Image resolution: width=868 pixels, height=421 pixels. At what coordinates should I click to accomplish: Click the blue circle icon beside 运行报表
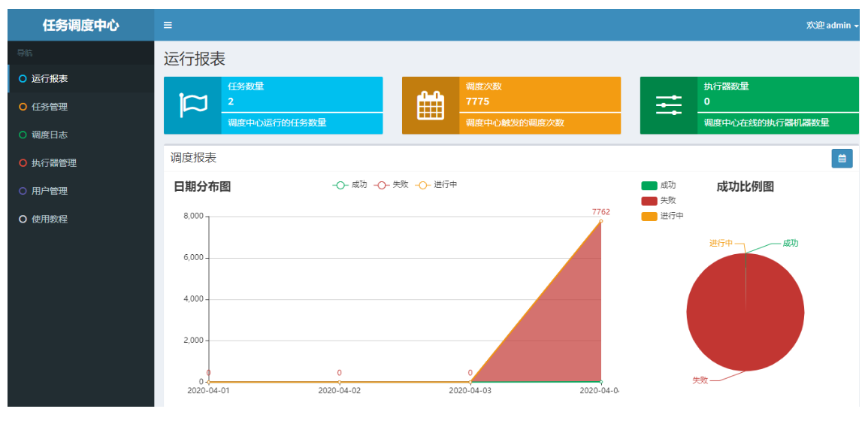[x=23, y=79]
